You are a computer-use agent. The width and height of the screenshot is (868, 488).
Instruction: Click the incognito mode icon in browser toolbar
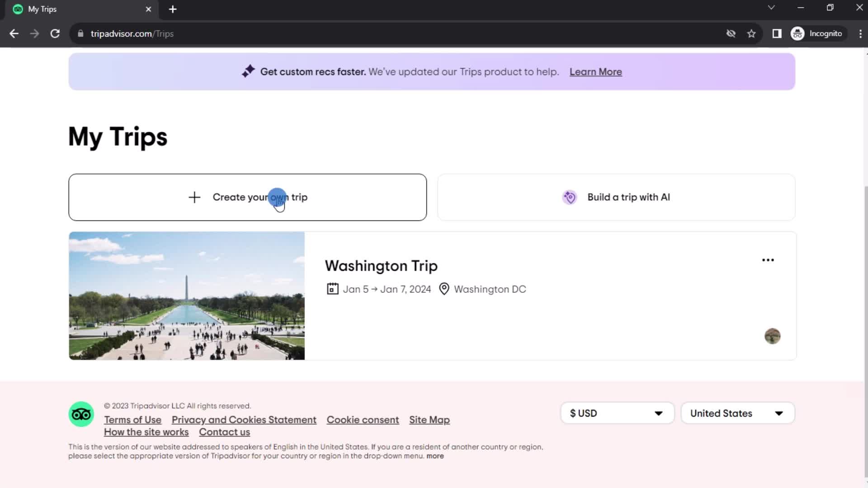pyautogui.click(x=799, y=33)
